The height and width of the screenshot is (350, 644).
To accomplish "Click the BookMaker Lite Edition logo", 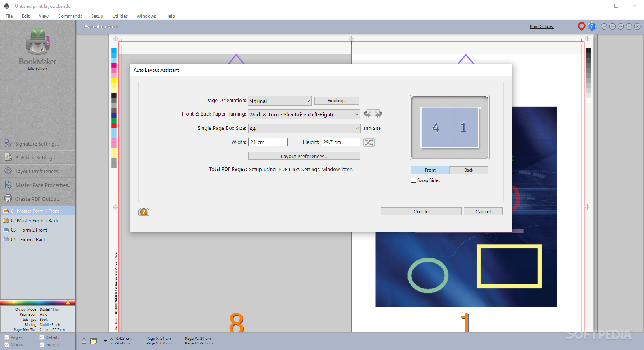I will click(x=38, y=49).
